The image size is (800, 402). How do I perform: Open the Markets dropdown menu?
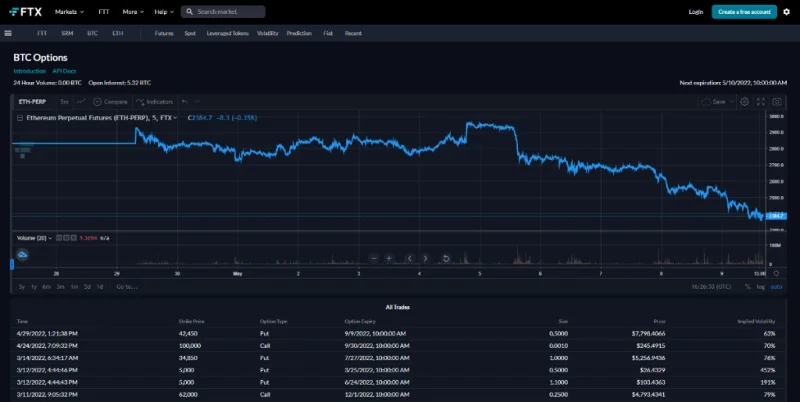(x=69, y=12)
